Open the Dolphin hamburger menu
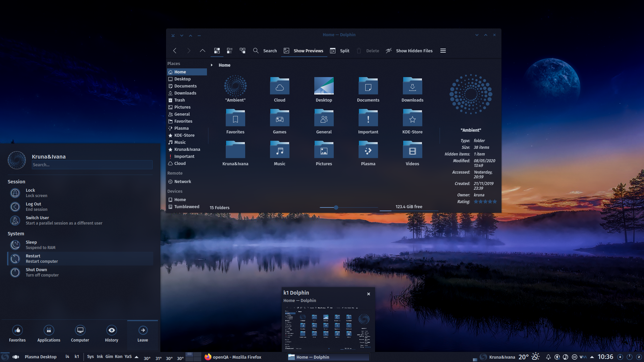 click(443, 51)
